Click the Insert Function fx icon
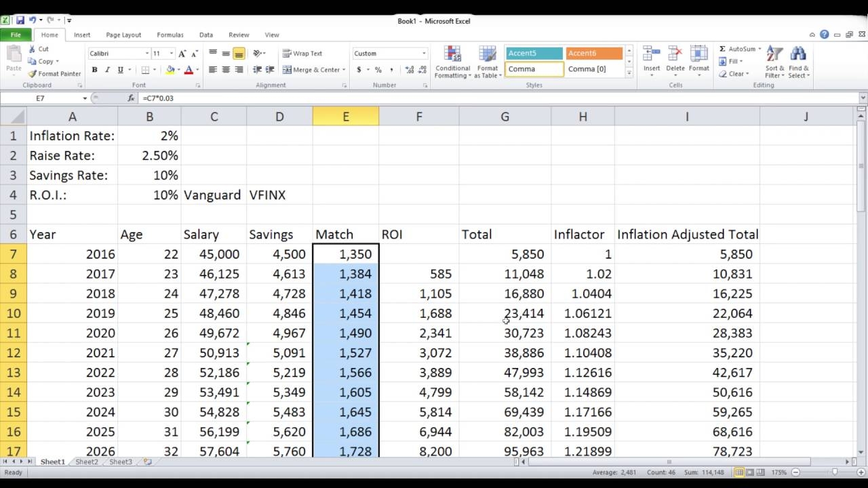The height and width of the screenshot is (488, 868). (132, 98)
